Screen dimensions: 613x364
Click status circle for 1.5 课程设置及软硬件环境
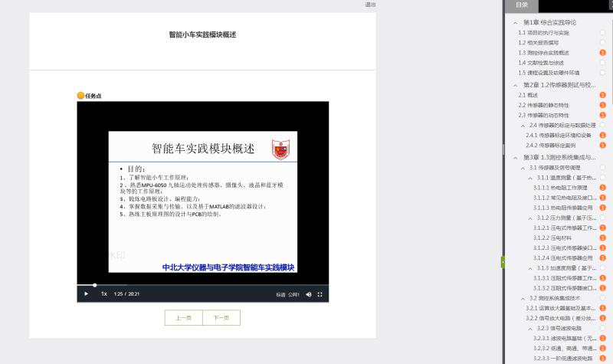[603, 73]
